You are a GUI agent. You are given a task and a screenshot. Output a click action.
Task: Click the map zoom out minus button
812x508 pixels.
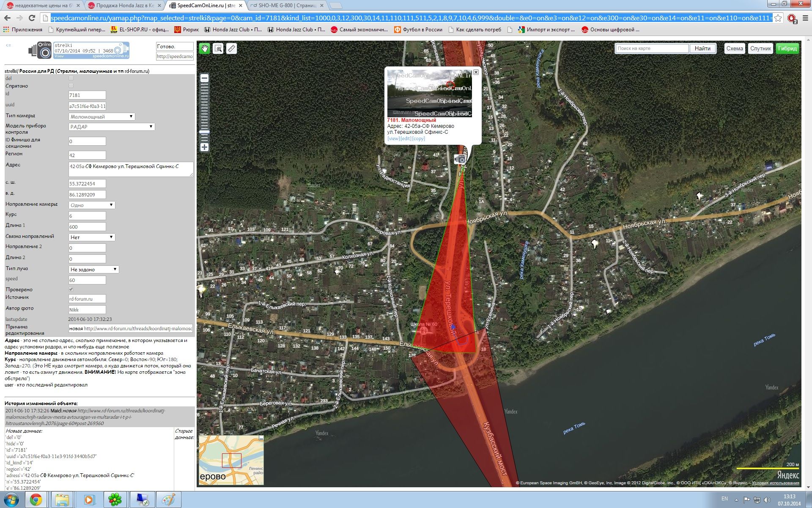click(x=204, y=78)
